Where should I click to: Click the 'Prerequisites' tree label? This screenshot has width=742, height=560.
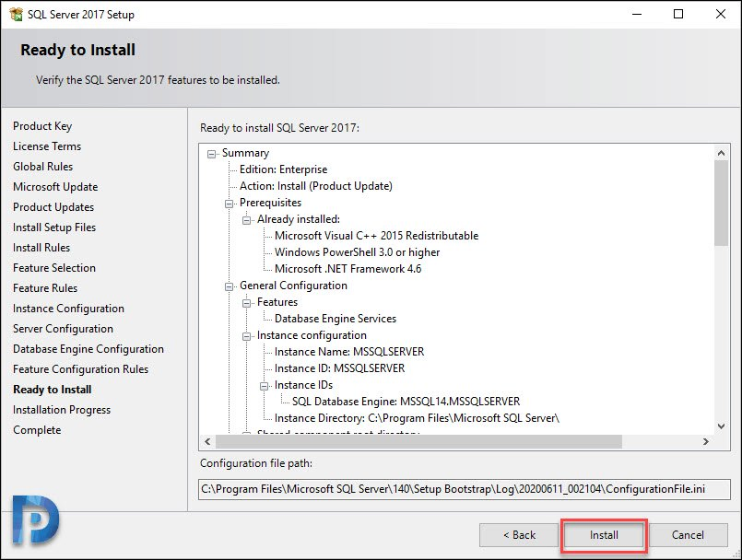(x=270, y=203)
